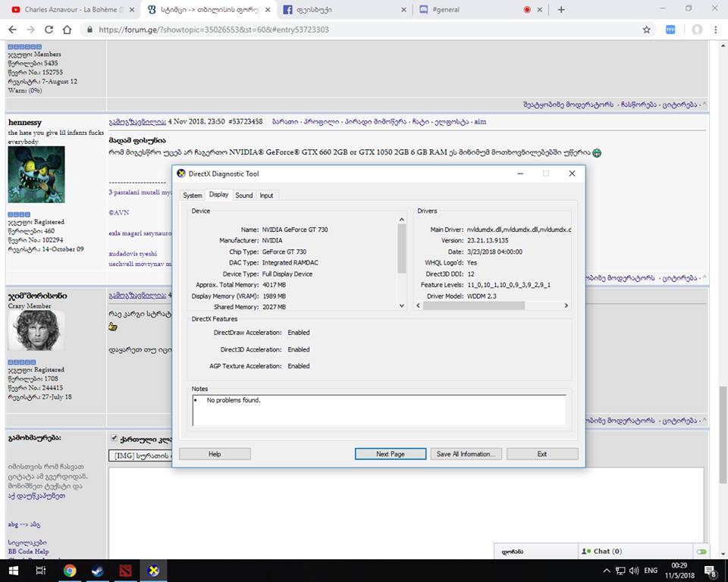Select the Display tab in DirectX tool
Viewport: 728px width, 582px height.
point(218,195)
